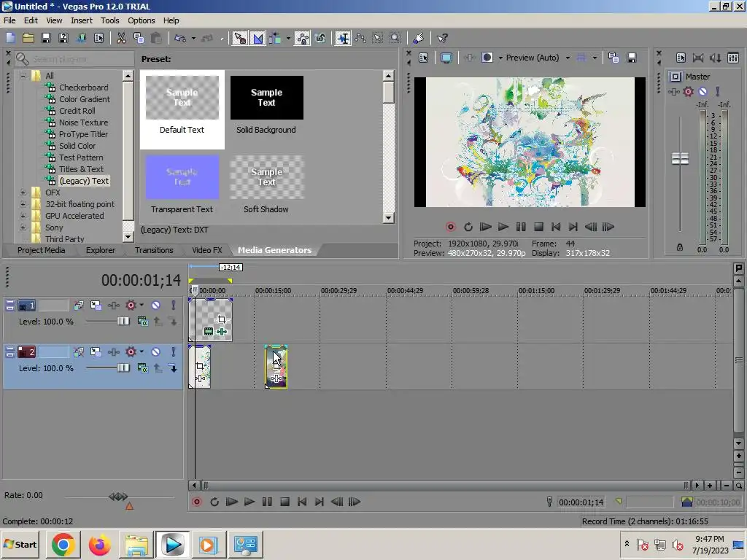
Task: Open the File menu
Action: pyautogui.click(x=9, y=20)
